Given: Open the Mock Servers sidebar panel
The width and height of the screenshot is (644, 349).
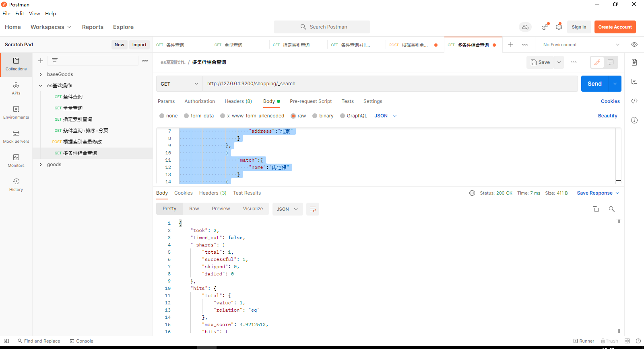Looking at the screenshot, I should tap(16, 137).
